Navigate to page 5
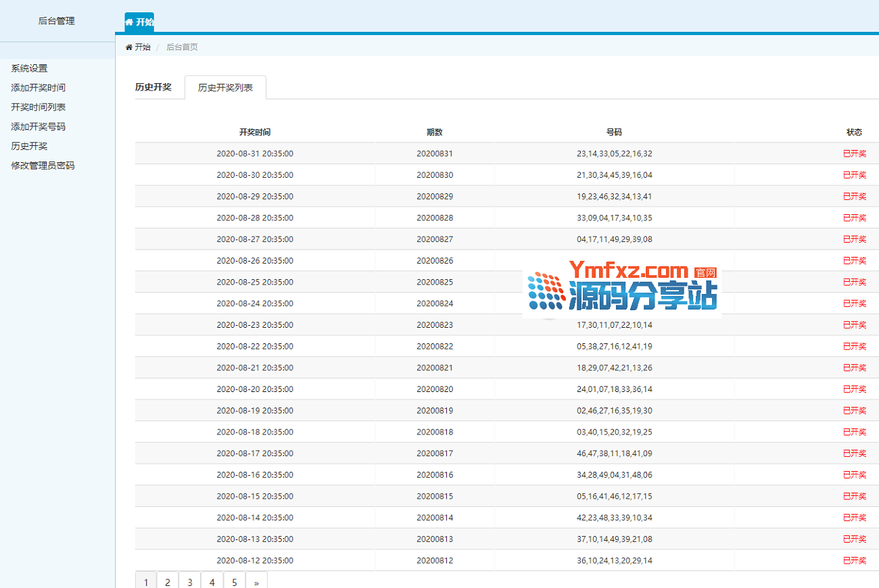 [235, 582]
